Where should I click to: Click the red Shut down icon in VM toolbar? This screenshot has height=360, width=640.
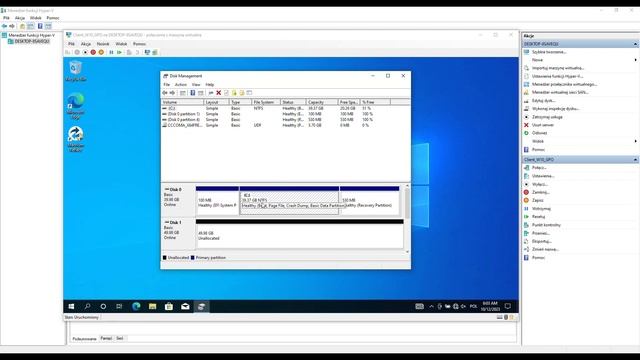[x=93, y=52]
